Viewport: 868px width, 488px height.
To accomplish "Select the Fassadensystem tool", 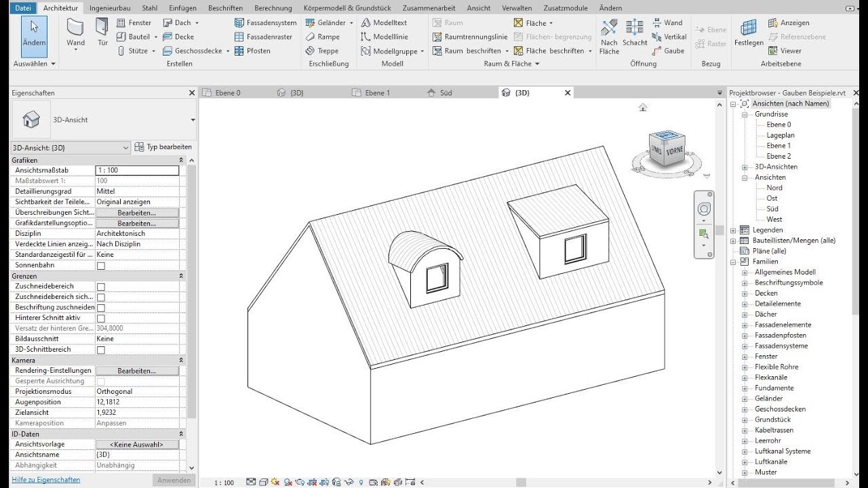I will pyautogui.click(x=266, y=22).
